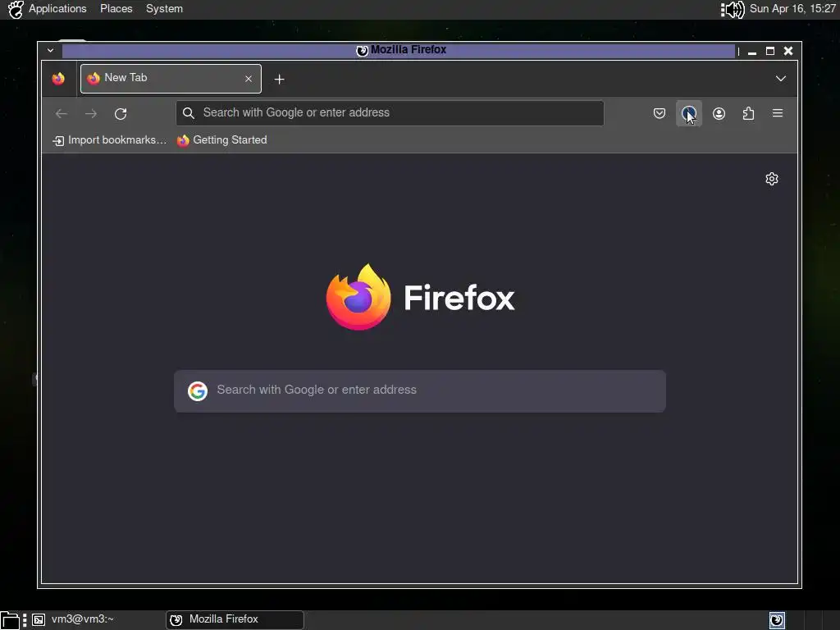Click the hovered round blue extension icon

point(689,113)
